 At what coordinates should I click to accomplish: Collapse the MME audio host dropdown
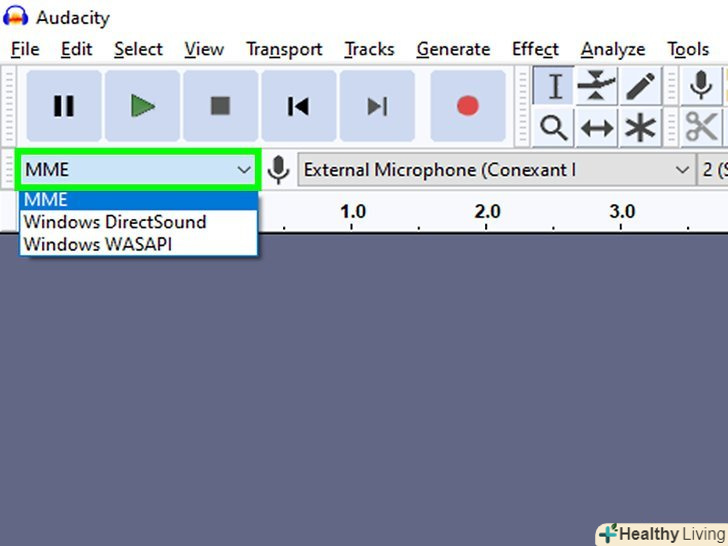click(138, 170)
